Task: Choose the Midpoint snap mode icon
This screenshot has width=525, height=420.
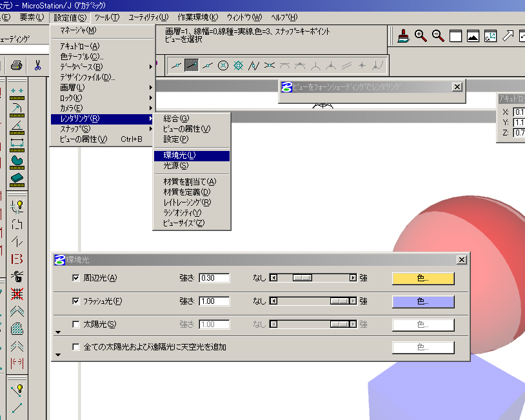Action: click(208, 66)
